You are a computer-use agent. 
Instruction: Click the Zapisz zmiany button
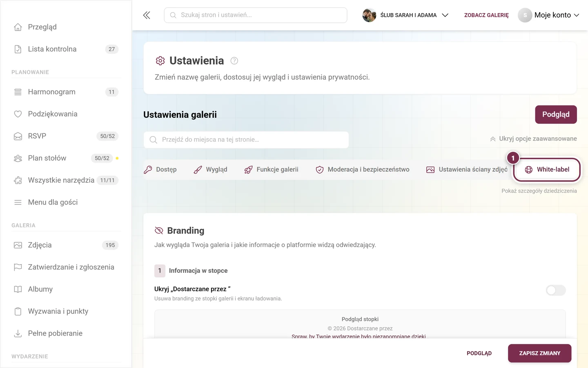point(539,353)
